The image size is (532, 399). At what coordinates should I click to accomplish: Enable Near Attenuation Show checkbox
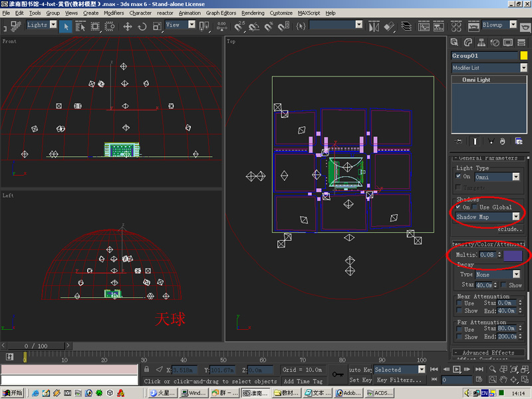click(x=459, y=311)
